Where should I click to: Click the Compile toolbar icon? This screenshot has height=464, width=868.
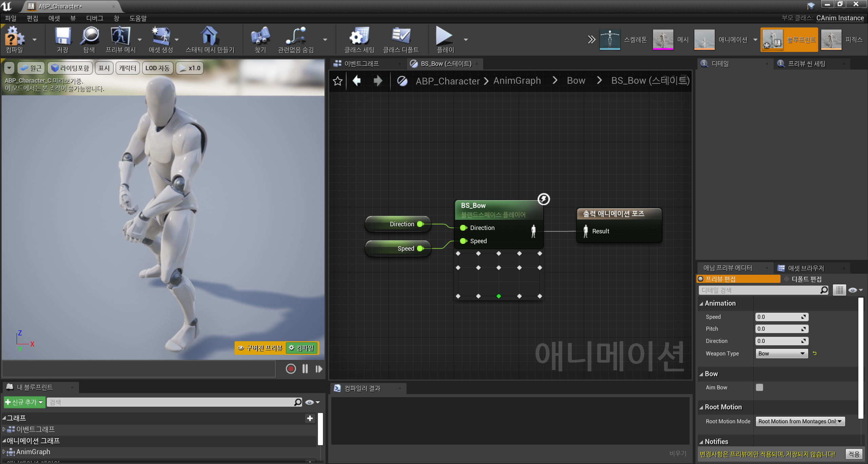14,37
